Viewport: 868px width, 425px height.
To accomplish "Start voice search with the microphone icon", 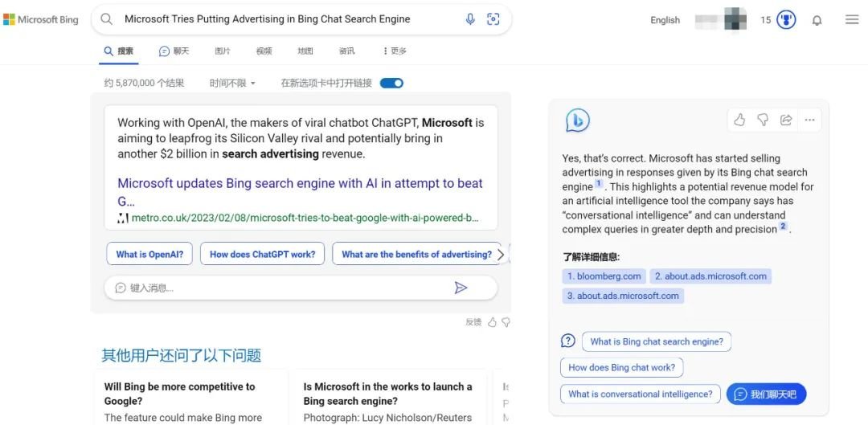I will [470, 19].
